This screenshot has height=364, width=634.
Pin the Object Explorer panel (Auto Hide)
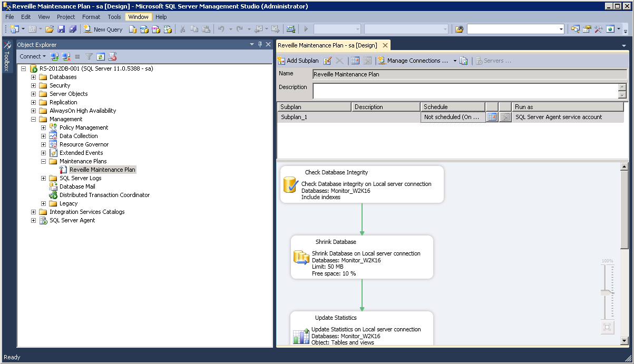(x=260, y=45)
